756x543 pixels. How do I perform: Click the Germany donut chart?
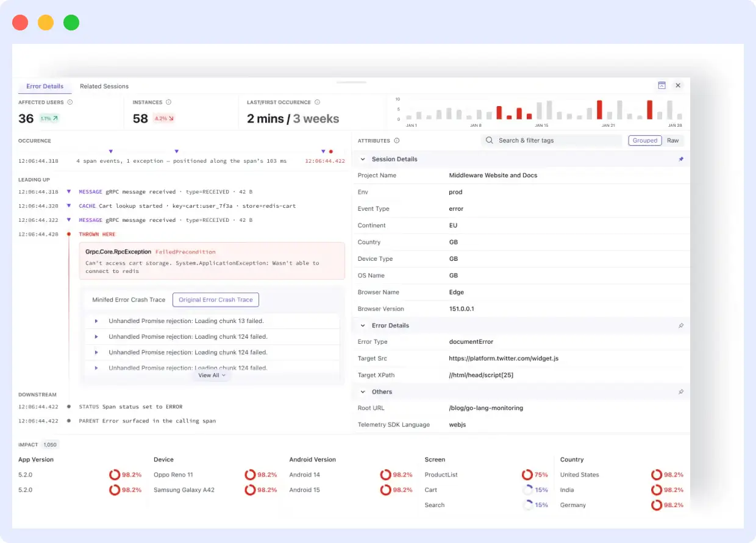(657, 505)
